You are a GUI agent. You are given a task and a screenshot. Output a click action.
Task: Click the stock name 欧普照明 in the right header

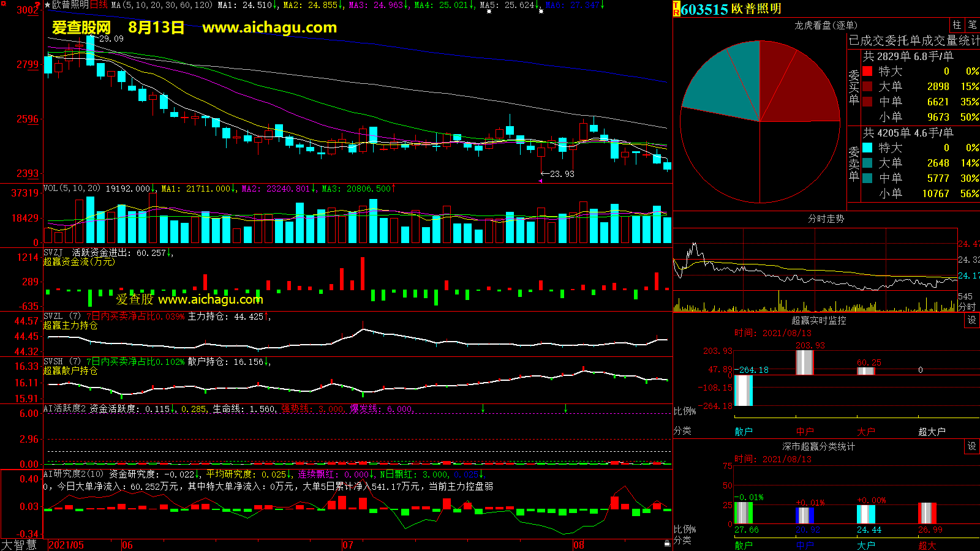[x=756, y=9]
